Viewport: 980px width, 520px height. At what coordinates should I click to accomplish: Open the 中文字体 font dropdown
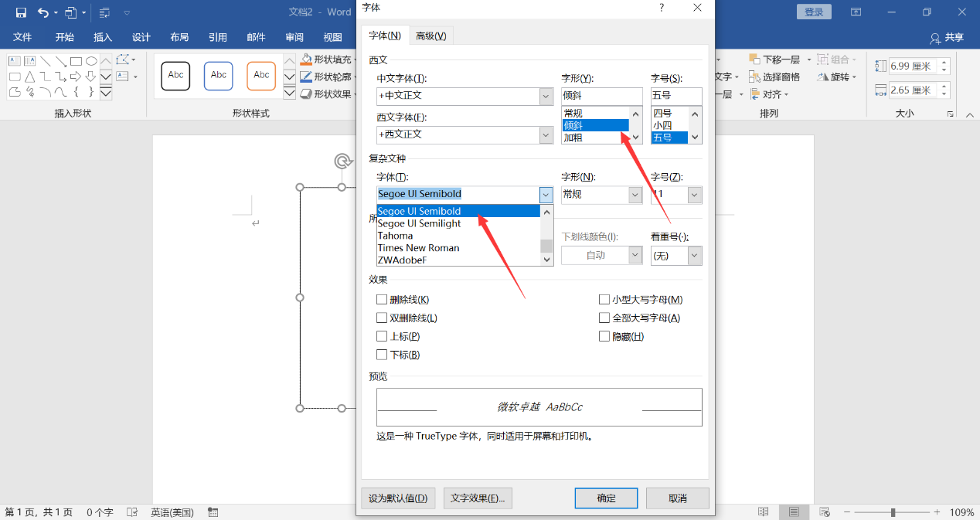(x=546, y=96)
